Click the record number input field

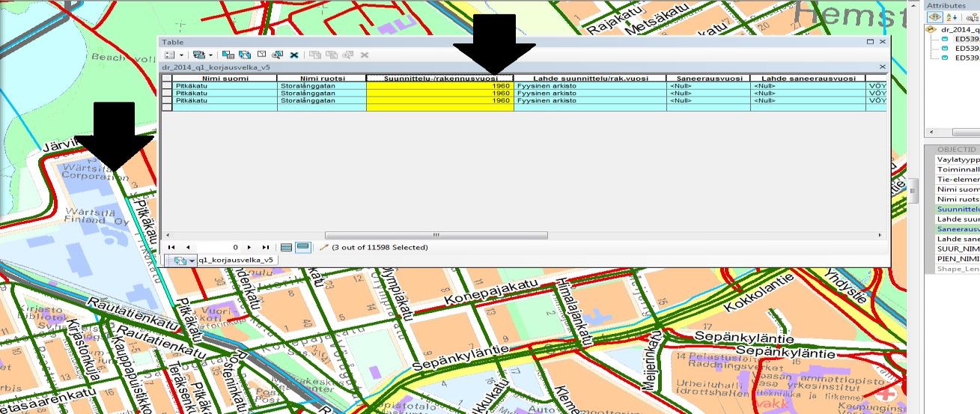click(x=219, y=247)
